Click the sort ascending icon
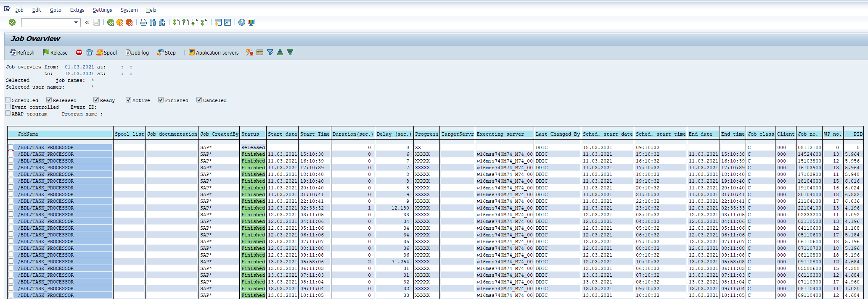 280,52
